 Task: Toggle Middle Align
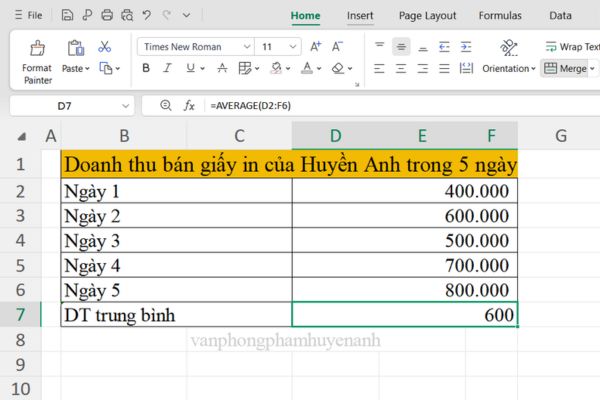click(401, 47)
